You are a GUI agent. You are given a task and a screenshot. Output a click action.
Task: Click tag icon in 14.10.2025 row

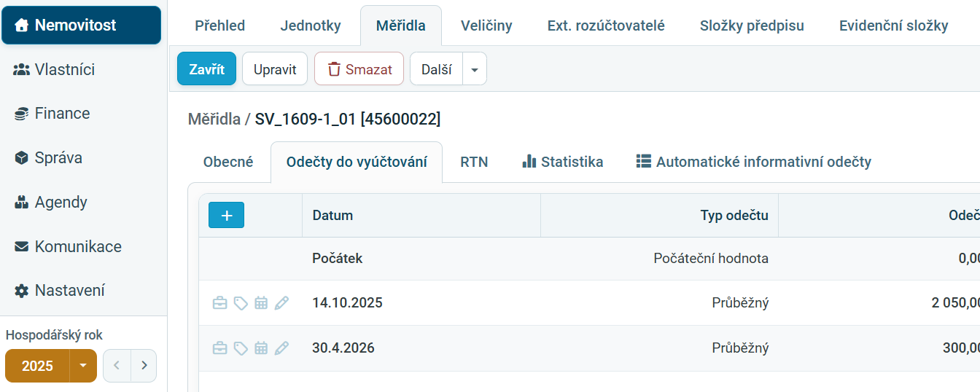(x=241, y=303)
